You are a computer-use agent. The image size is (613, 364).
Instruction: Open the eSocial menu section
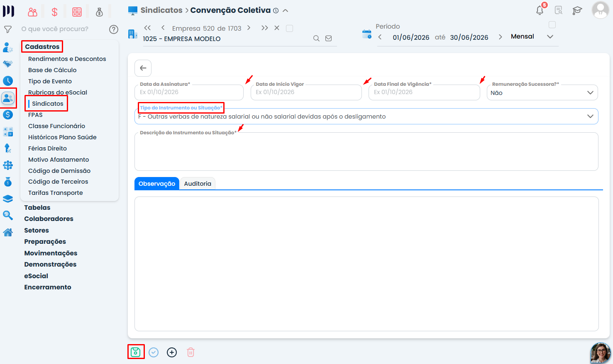[36, 276]
